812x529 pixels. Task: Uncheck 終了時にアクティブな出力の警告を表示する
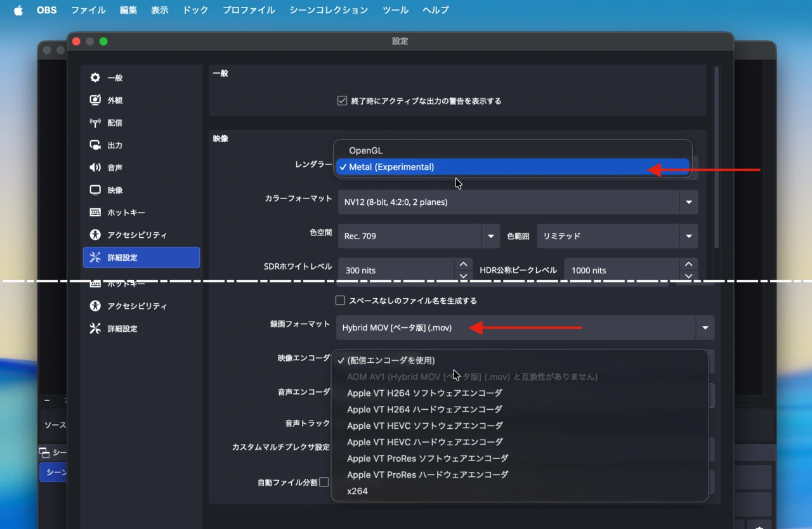[x=342, y=100]
